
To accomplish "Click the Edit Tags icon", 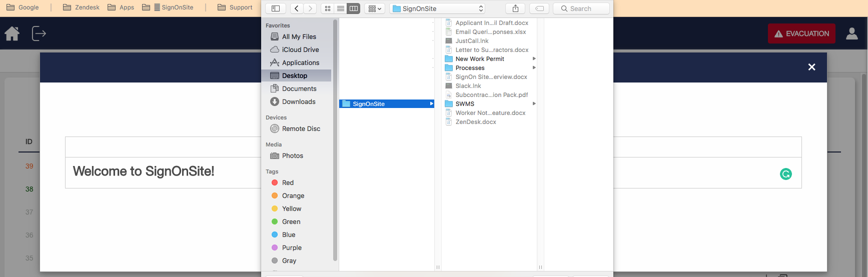I will pyautogui.click(x=539, y=8).
